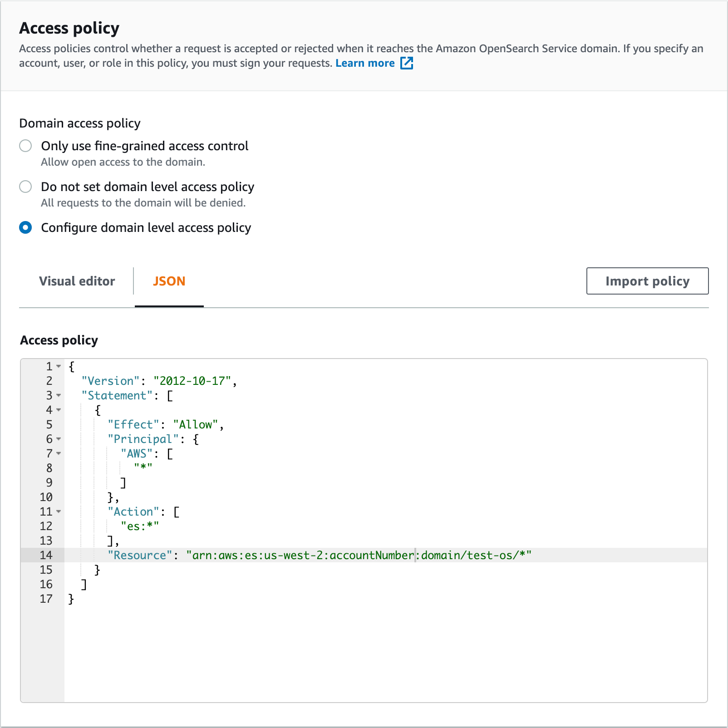728x728 pixels.
Task: Select Only use fine-grained access control
Action: click(x=25, y=146)
